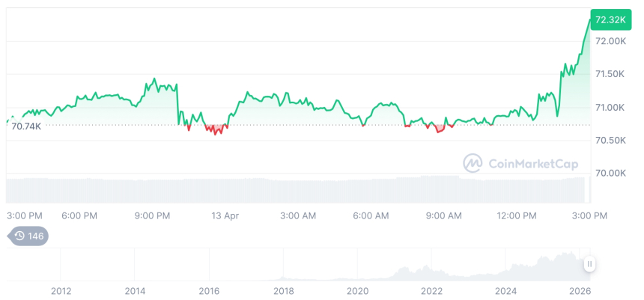This screenshot has height=300, width=644.
Task: Select 2012 on the range navigator
Action: coord(61,291)
